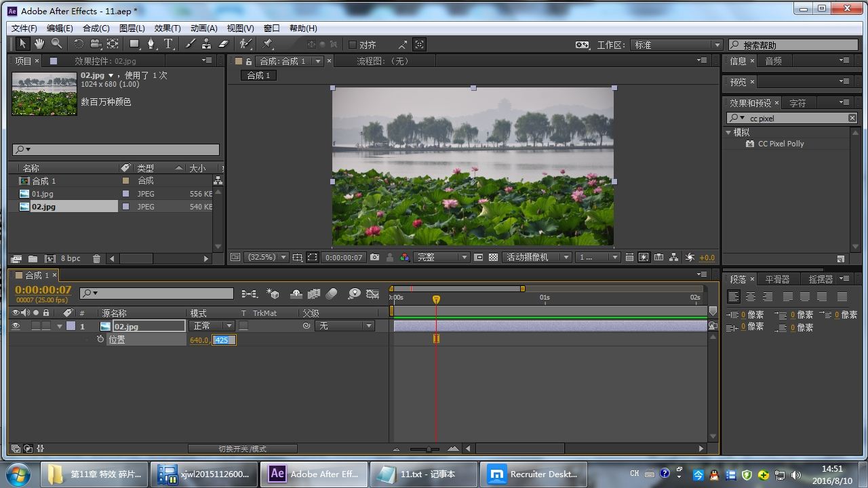The height and width of the screenshot is (488, 868).
Task: Collapse the 模拟 effects category
Action: click(729, 132)
